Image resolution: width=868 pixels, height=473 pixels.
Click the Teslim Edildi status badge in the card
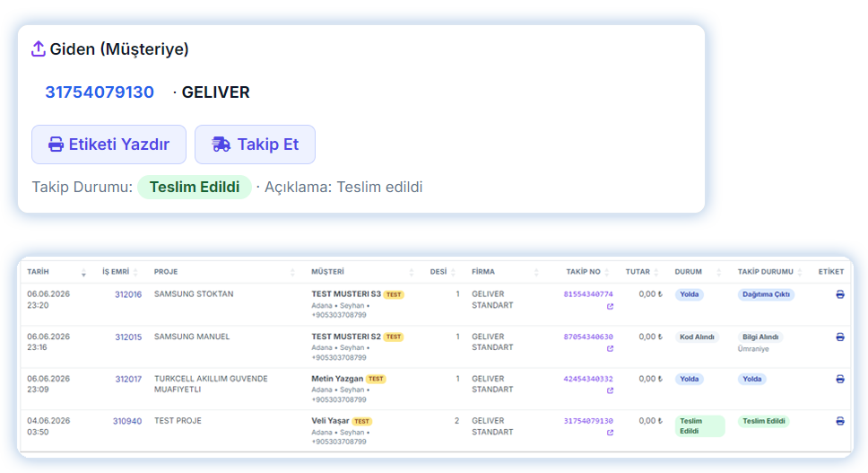[195, 188]
